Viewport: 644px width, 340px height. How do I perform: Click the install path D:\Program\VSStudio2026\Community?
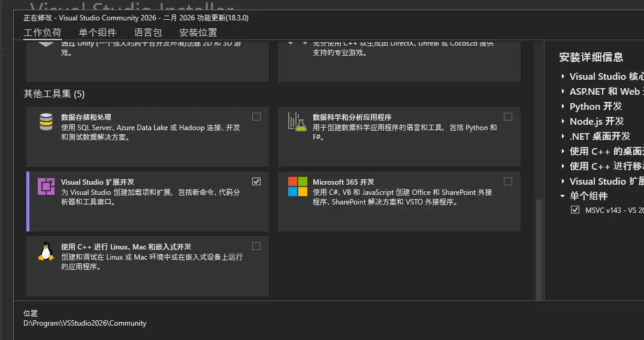tap(85, 323)
